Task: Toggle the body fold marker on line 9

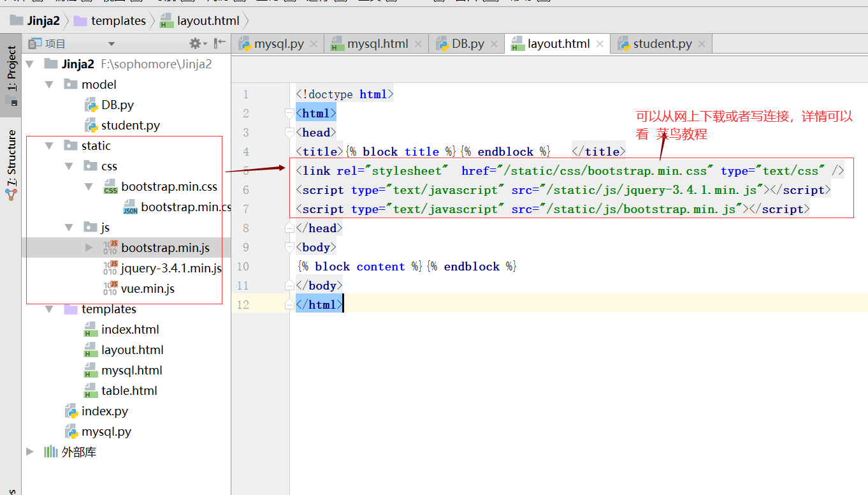Action: [290, 247]
